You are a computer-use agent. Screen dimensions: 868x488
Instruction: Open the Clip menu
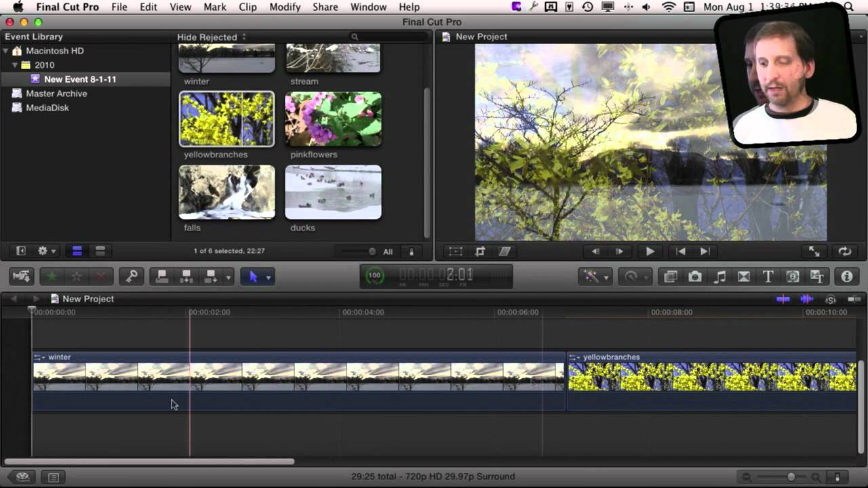pos(248,7)
